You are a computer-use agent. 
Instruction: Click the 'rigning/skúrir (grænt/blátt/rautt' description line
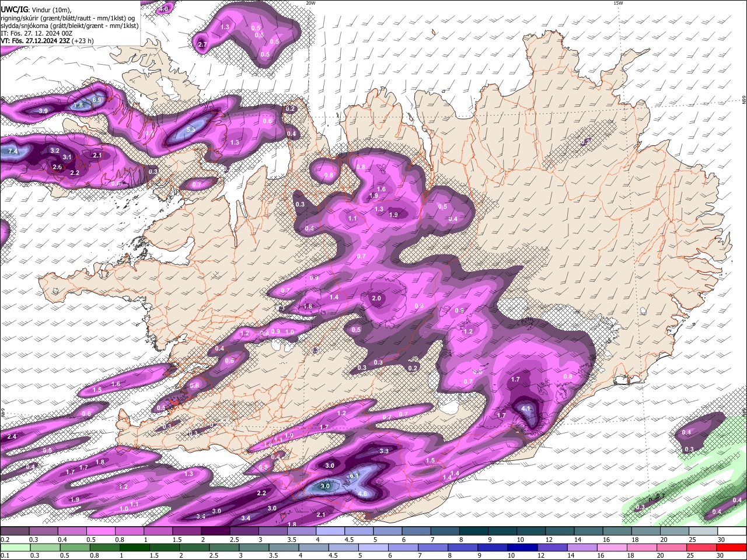click(68, 18)
